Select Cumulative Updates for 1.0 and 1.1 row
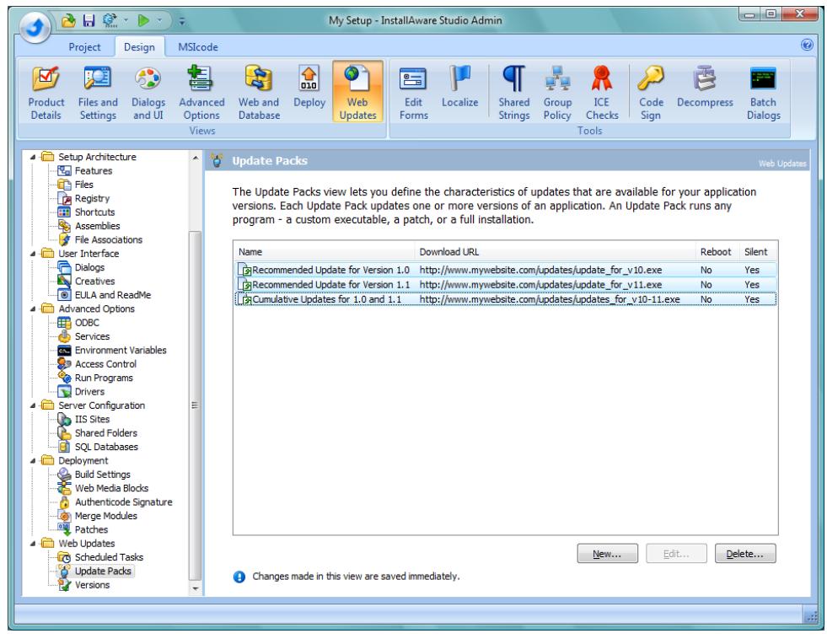Image resolution: width=827 pixels, height=644 pixels. [505, 299]
